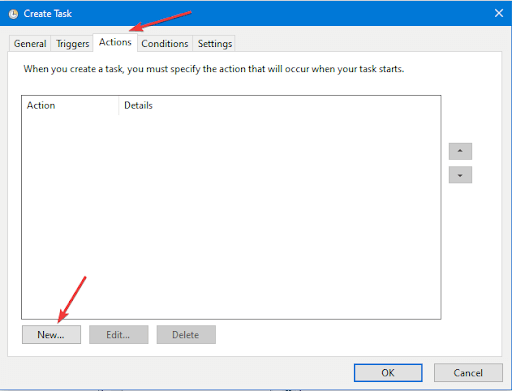Move action up with up-arrow button
512x391 pixels.
[x=460, y=151]
